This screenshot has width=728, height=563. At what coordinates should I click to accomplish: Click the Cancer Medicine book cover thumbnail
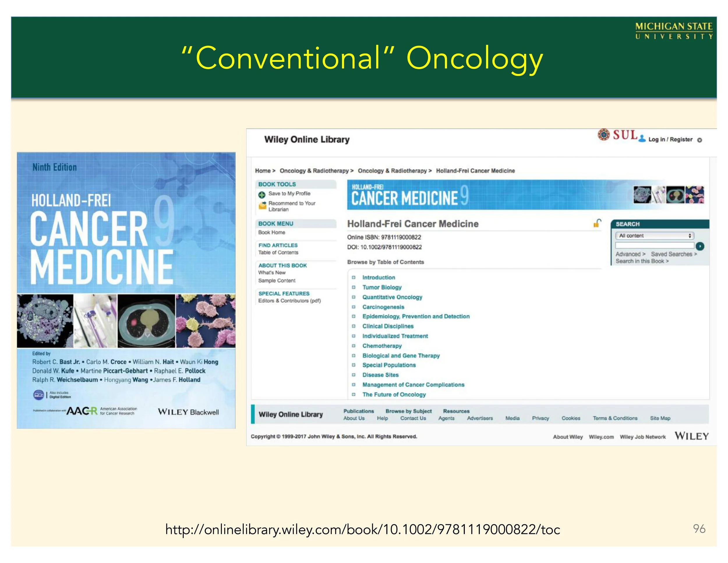point(126,290)
